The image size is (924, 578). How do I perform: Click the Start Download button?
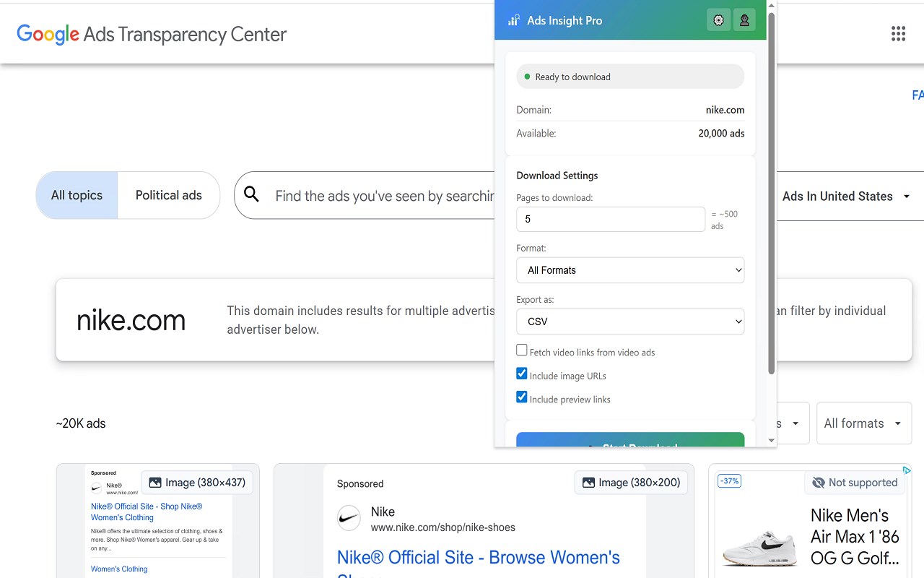point(630,439)
